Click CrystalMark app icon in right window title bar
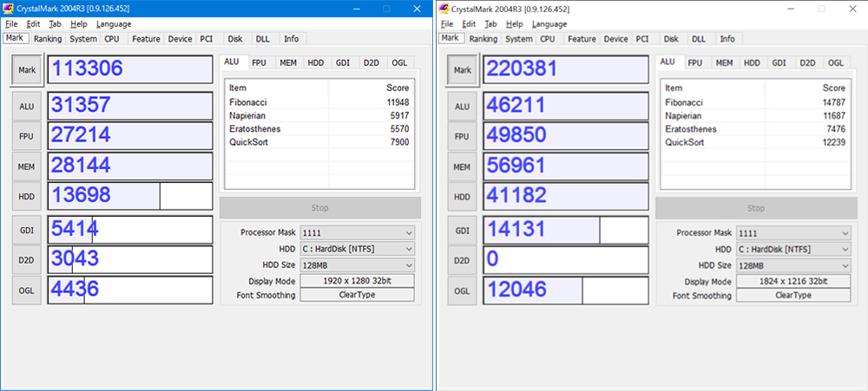Image resolution: width=868 pixels, height=391 pixels. [443, 10]
